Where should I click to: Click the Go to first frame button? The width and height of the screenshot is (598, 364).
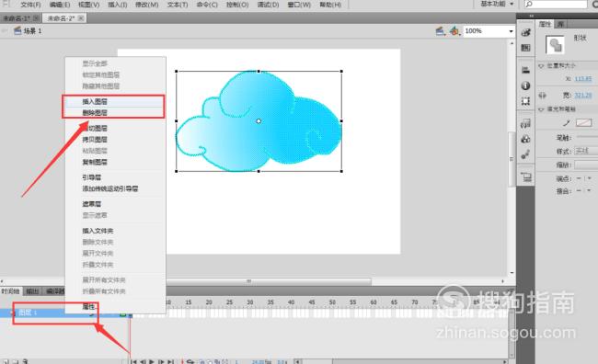[133, 361]
